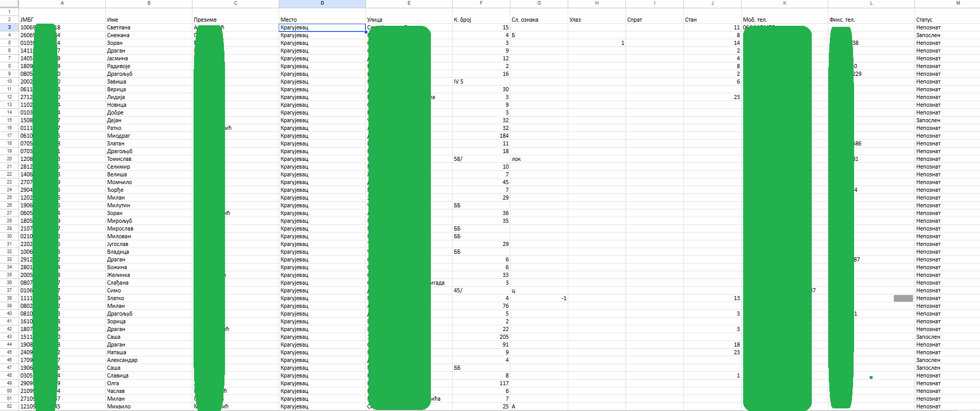Click the 'Презиме' header cell
The image size is (980, 411).
tap(235, 20)
